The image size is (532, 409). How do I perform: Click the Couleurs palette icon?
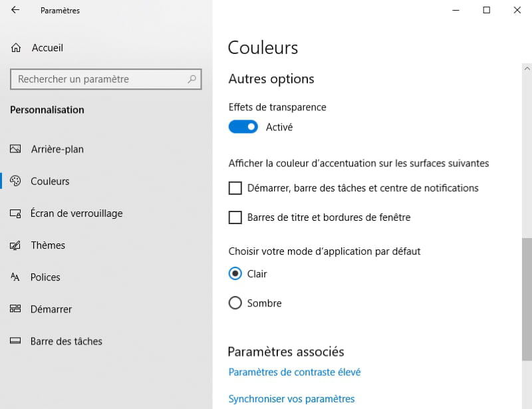16,182
